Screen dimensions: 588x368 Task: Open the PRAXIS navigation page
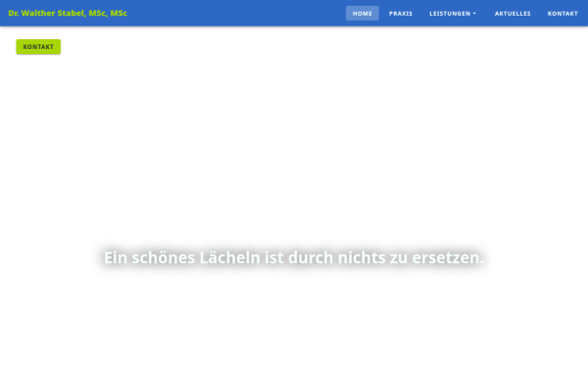(401, 13)
